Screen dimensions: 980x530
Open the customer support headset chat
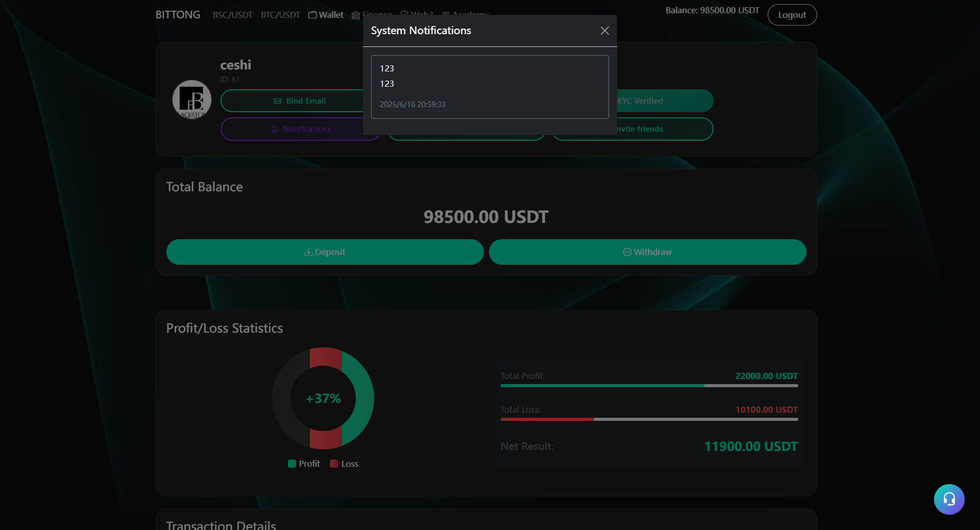point(949,499)
